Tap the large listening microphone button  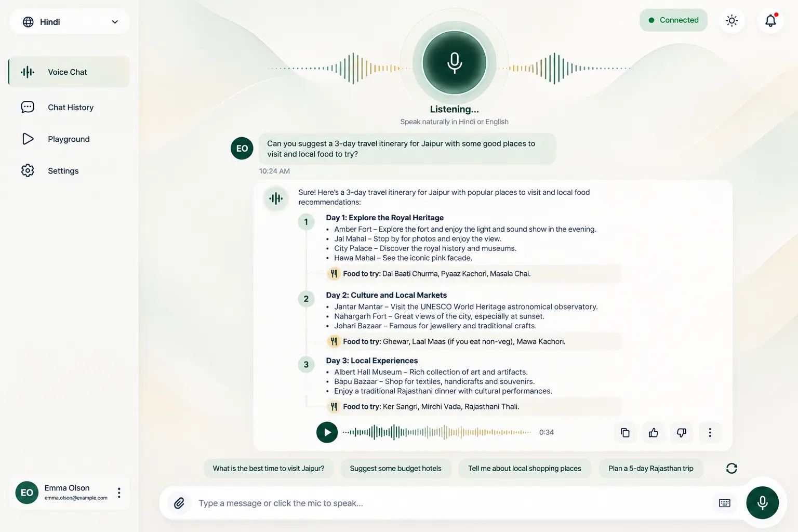(x=455, y=63)
